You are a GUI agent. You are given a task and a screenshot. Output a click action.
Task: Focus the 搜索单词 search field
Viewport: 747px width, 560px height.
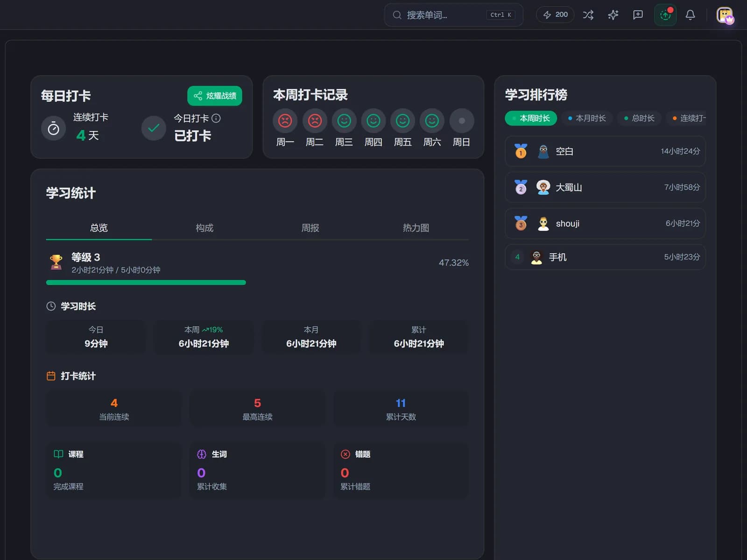point(453,15)
